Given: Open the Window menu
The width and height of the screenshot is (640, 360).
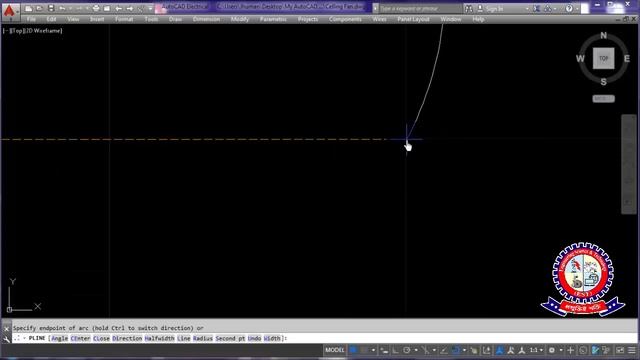Looking at the screenshot, I should 451,19.
